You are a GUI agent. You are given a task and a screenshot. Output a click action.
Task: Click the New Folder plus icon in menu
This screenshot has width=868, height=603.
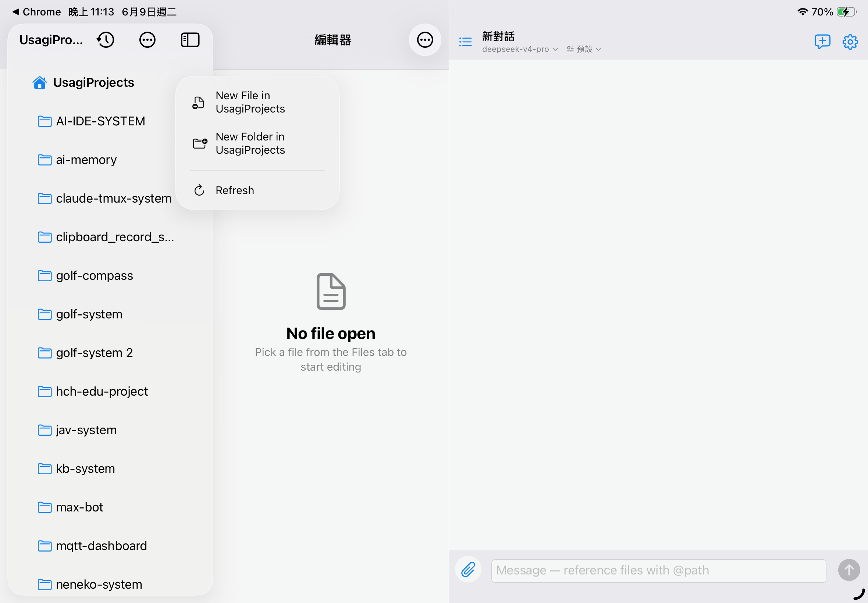[200, 143]
